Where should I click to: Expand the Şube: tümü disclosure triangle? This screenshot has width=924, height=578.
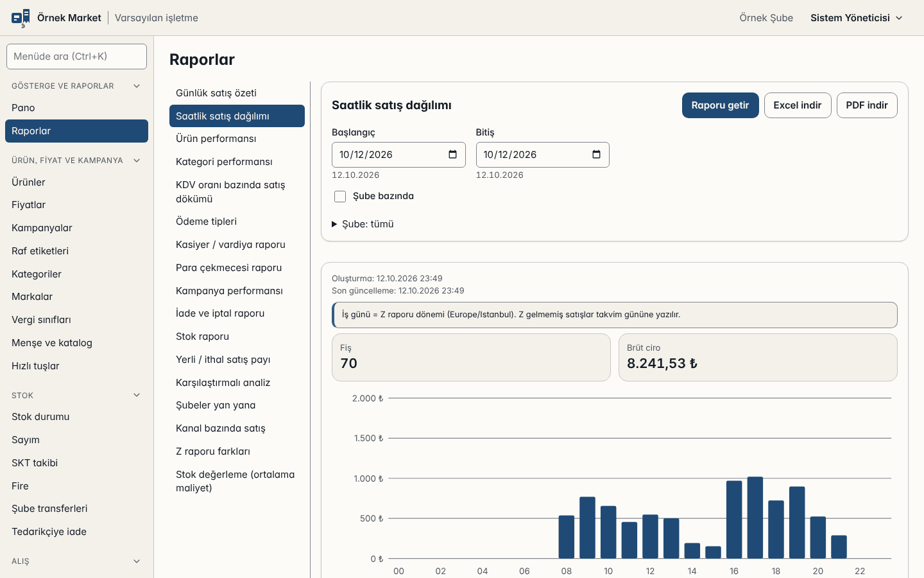pyautogui.click(x=334, y=224)
